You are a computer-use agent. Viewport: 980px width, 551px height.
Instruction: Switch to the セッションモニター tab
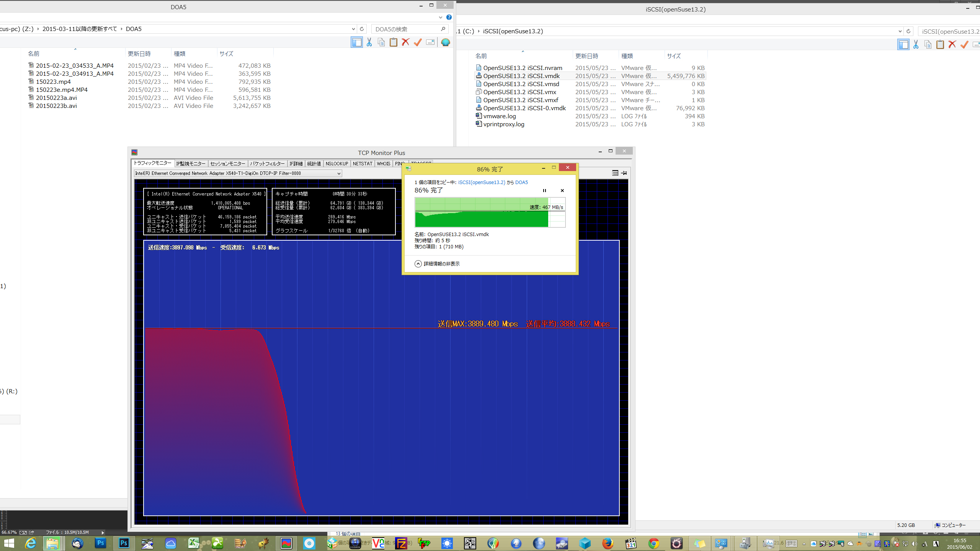point(227,164)
